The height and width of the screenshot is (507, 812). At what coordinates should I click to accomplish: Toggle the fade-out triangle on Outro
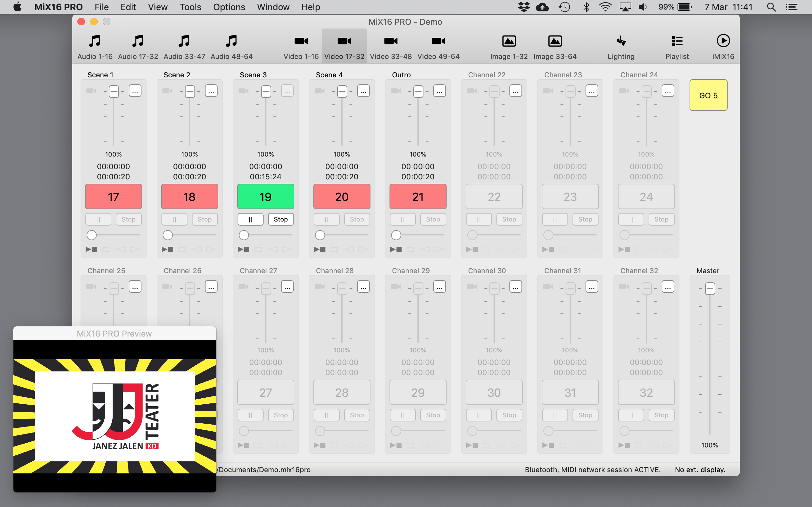coord(440,249)
